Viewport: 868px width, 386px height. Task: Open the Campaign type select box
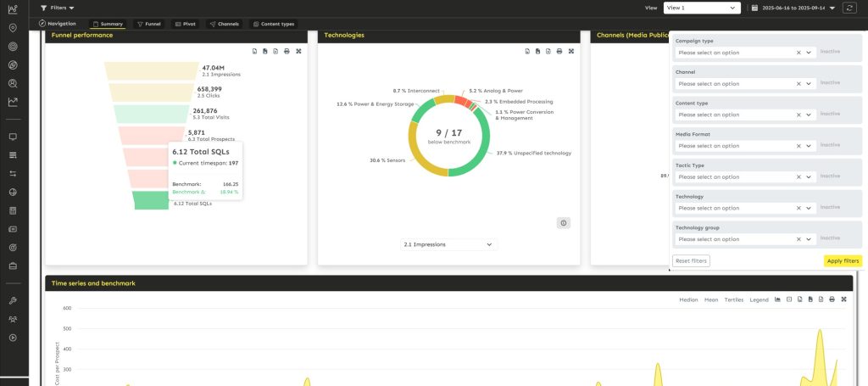[745, 53]
